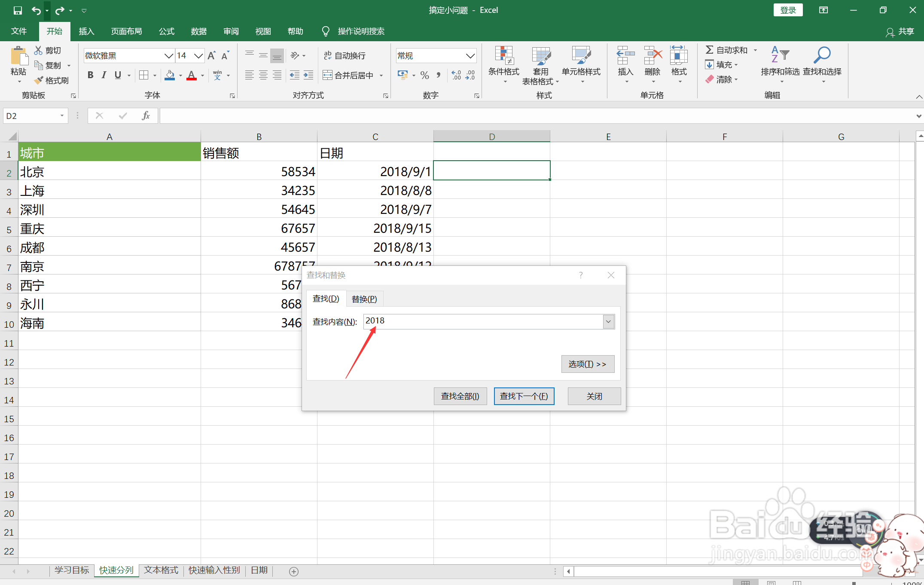The height and width of the screenshot is (585, 924).
Task: Switch to the Replace tab in dialog
Action: [364, 299]
